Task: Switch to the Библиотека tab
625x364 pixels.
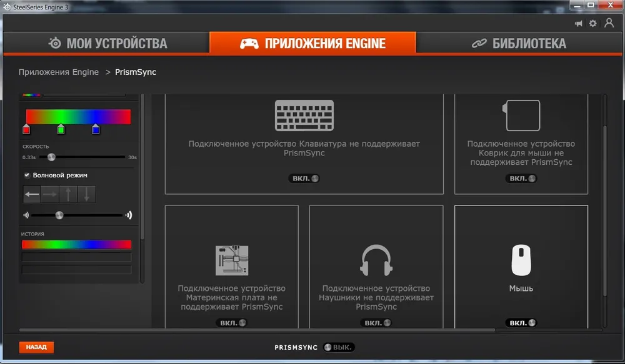Action: click(x=519, y=43)
